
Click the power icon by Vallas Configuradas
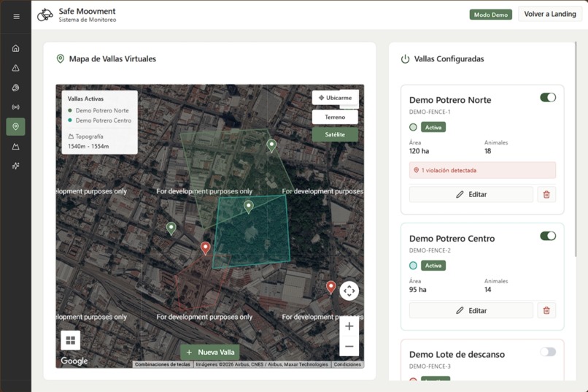click(x=405, y=59)
